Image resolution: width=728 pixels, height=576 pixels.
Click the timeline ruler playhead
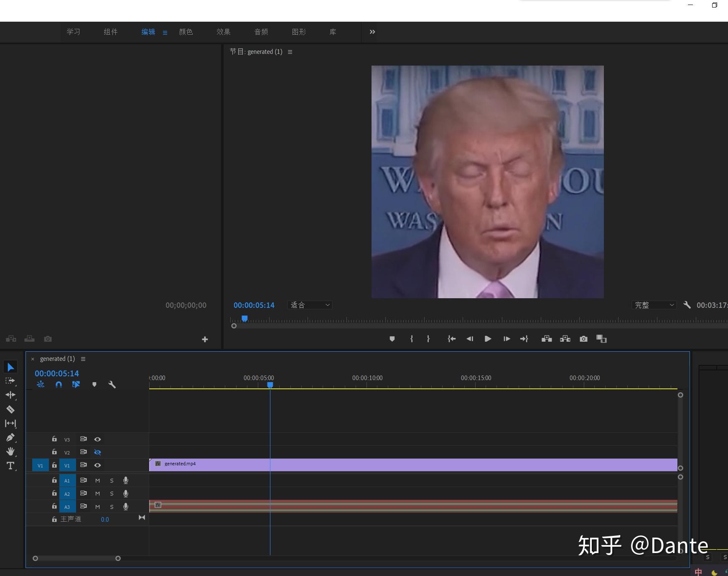270,385
